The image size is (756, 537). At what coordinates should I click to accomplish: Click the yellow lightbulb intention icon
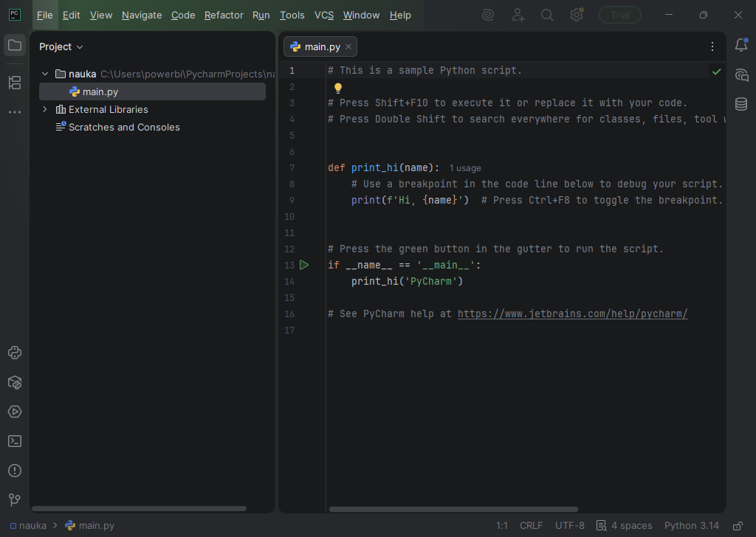point(338,88)
